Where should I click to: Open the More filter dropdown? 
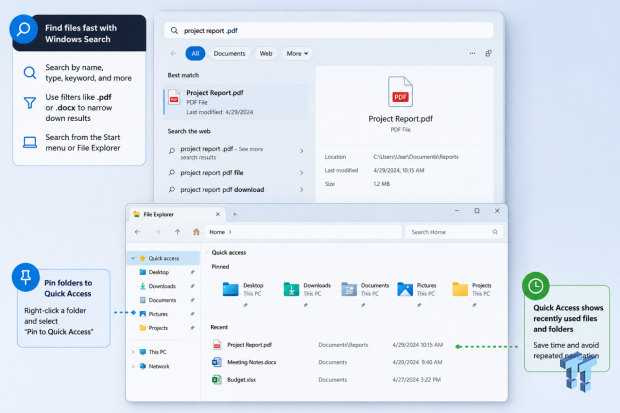tap(297, 53)
